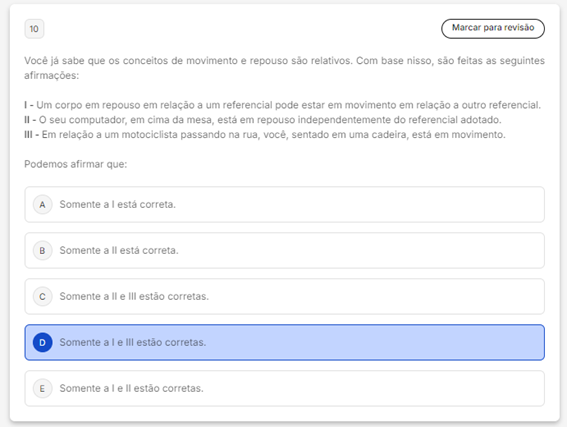The height and width of the screenshot is (427, 567).
Task: Select the circled letter E option
Action: pos(42,388)
